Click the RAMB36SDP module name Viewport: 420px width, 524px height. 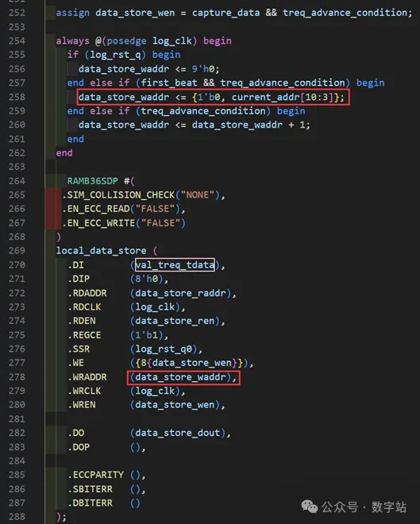click(x=93, y=181)
